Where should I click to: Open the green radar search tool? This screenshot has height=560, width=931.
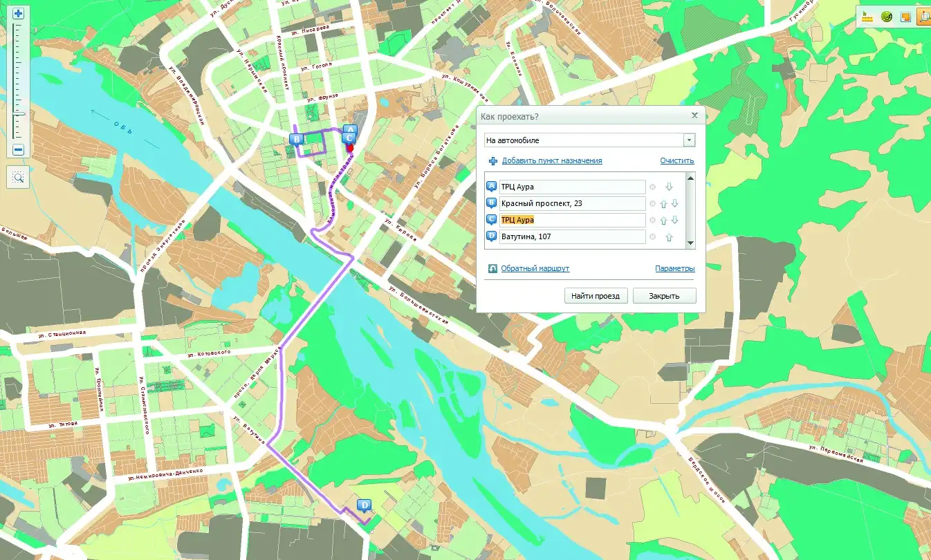coord(886,17)
